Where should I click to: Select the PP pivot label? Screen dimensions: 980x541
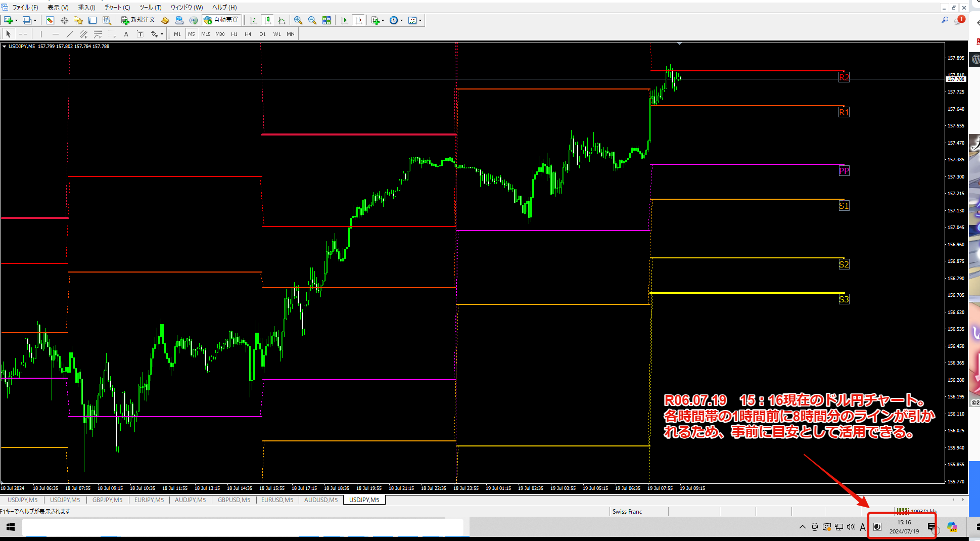(x=844, y=171)
